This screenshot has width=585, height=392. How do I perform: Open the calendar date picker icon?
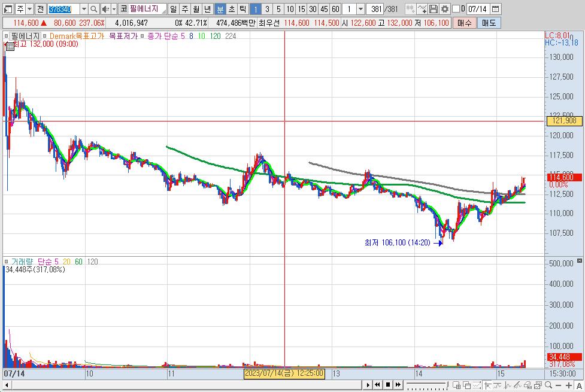pyautogui.click(x=495, y=9)
